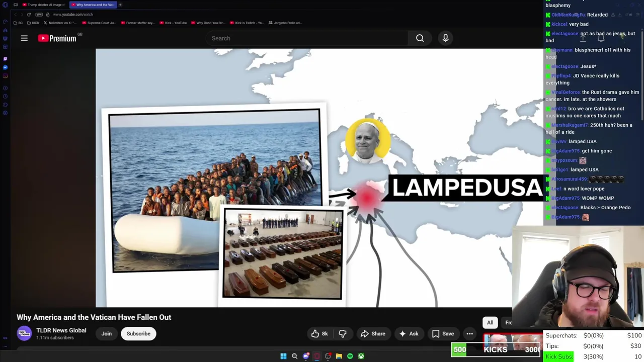The height and width of the screenshot is (362, 644).
Task: Click the search magnifier button
Action: point(420,38)
